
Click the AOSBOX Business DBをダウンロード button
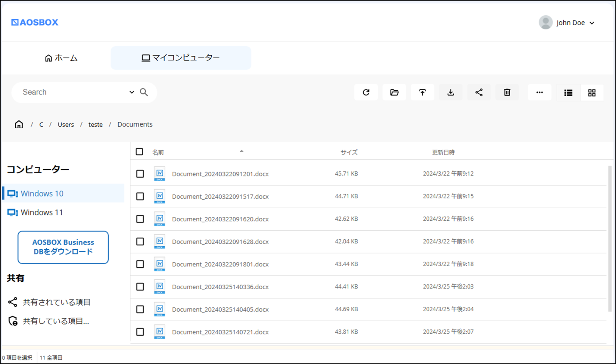point(63,247)
